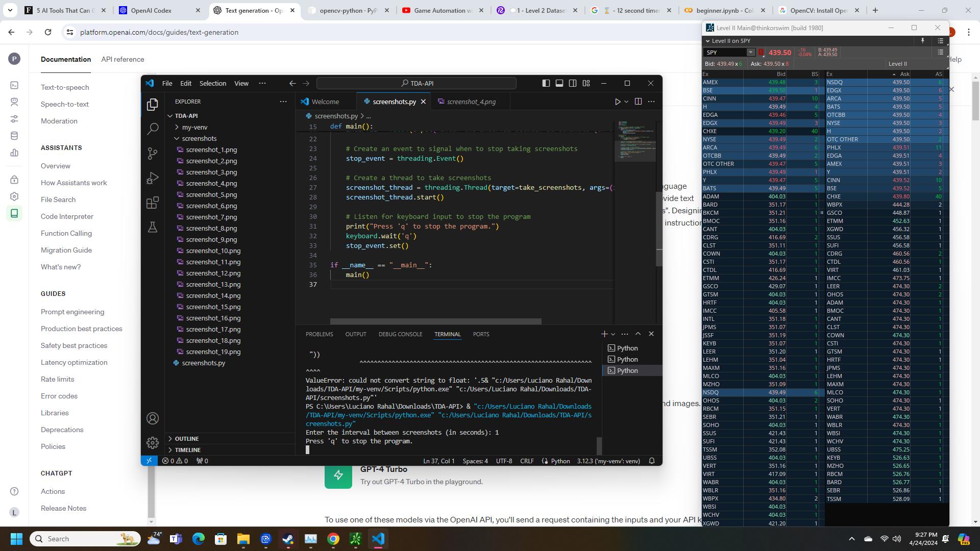Open the Extensions view
This screenshot has height=551, width=980.
[x=152, y=203]
